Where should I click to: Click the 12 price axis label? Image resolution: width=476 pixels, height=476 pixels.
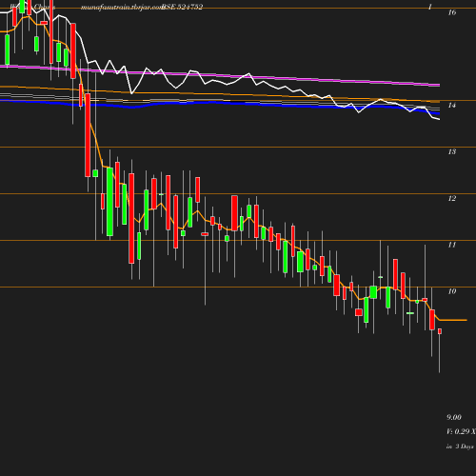(x=452, y=198)
